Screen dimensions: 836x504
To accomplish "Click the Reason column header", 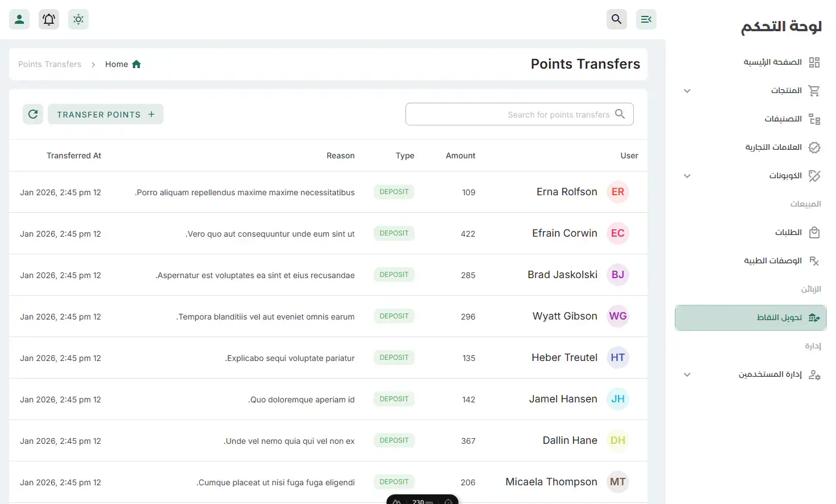I will [x=341, y=156].
